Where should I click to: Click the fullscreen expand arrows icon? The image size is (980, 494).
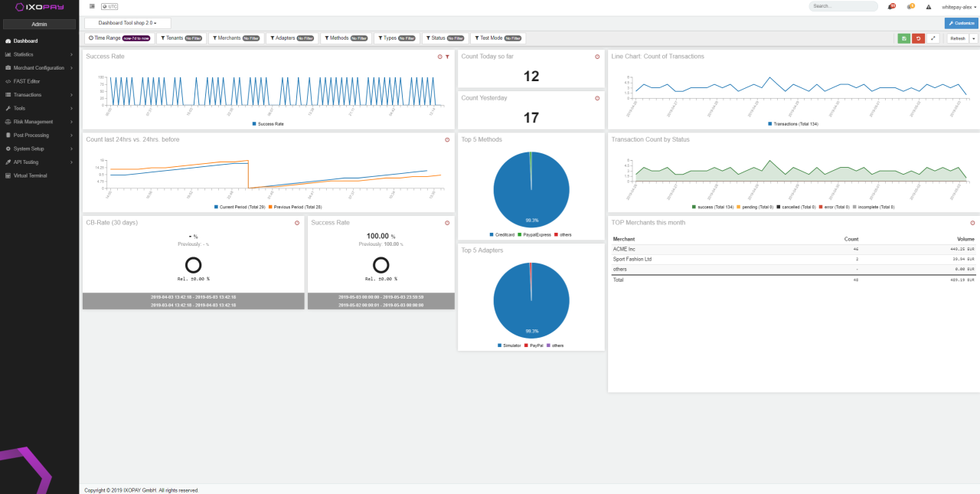(x=933, y=38)
